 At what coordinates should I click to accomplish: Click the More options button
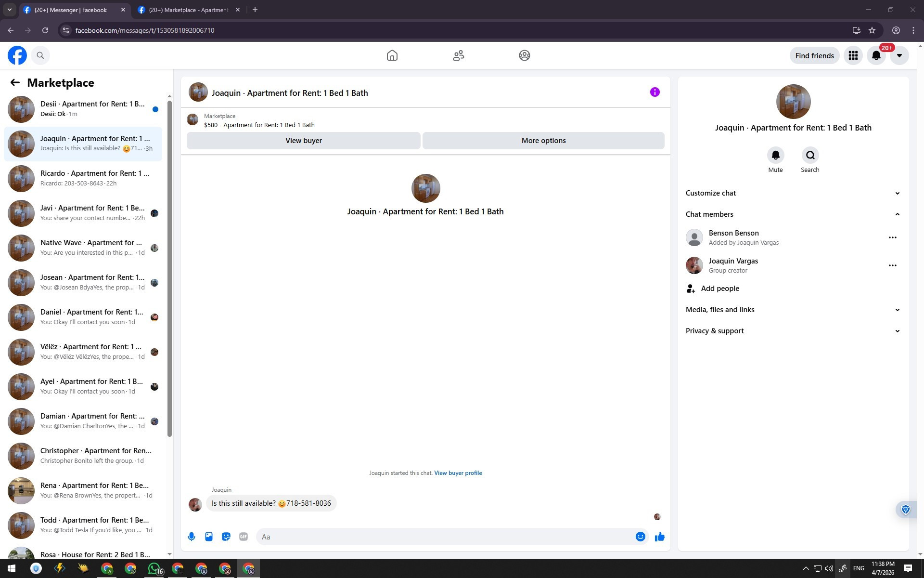pyautogui.click(x=544, y=141)
